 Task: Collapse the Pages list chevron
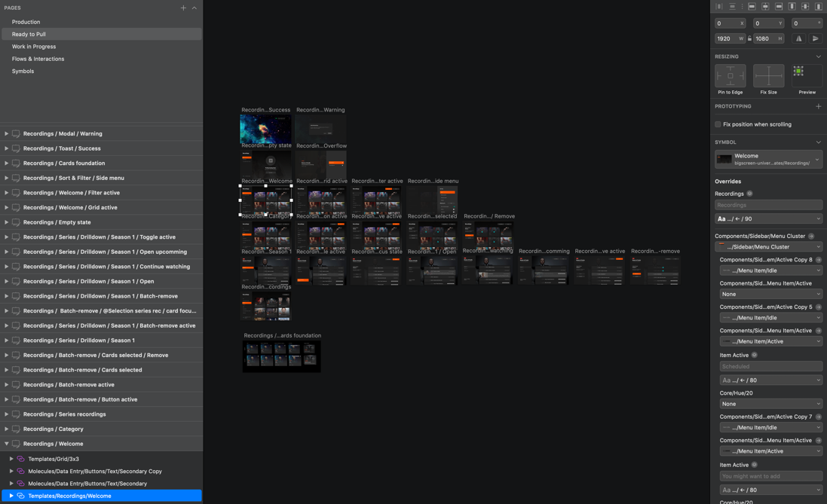point(194,8)
